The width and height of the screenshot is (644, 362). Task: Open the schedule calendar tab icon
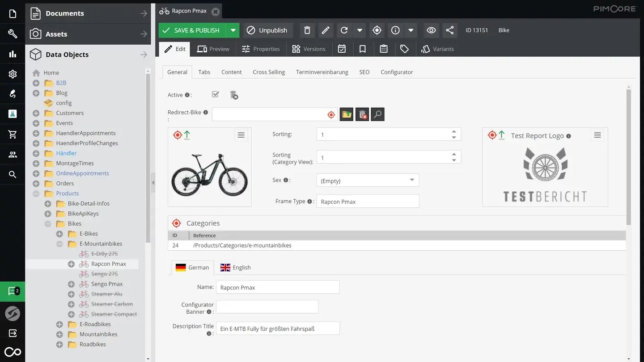pos(342,49)
